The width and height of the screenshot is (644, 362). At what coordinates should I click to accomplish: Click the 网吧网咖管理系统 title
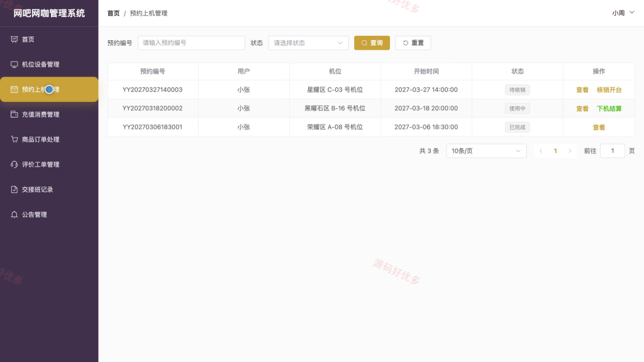tap(49, 13)
